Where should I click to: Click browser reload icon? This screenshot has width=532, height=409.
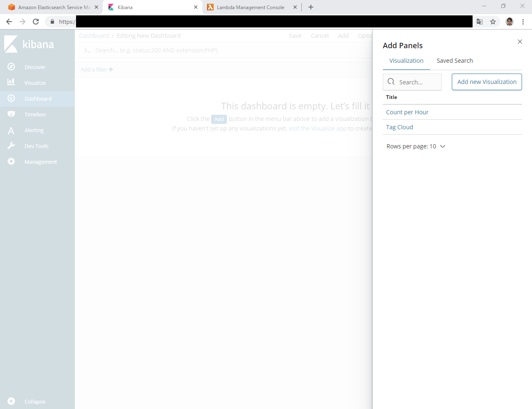click(x=36, y=22)
